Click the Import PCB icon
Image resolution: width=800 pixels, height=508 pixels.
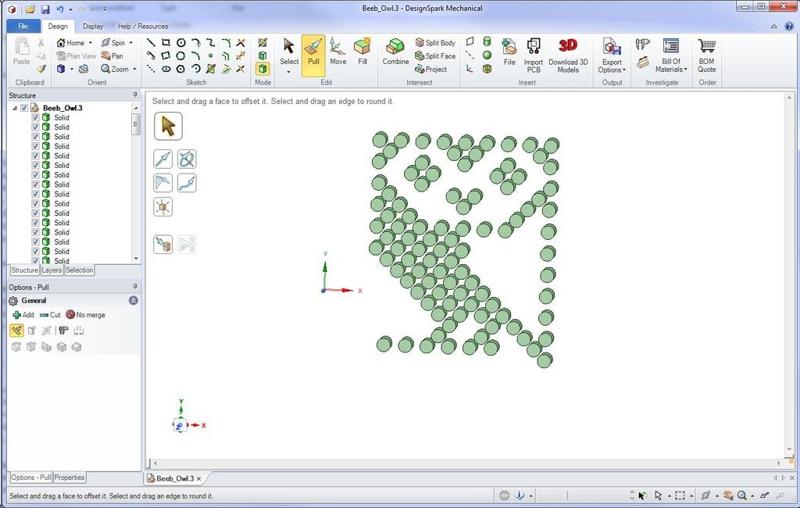tap(533, 55)
